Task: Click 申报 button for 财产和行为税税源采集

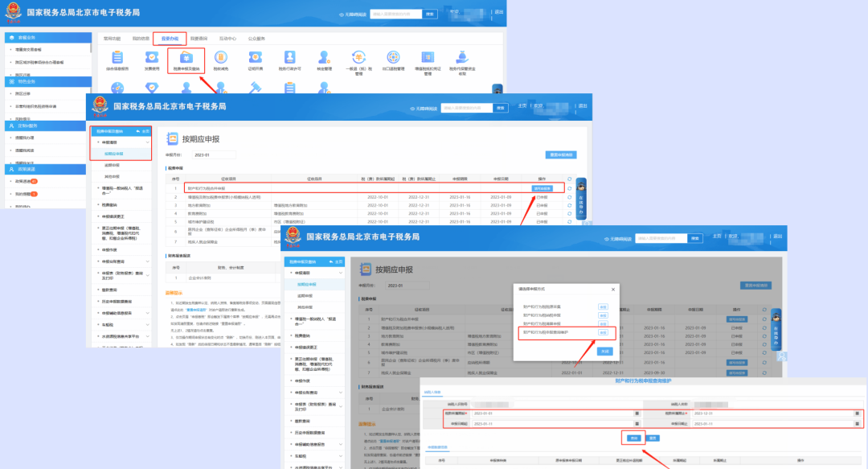Action: [x=603, y=307]
